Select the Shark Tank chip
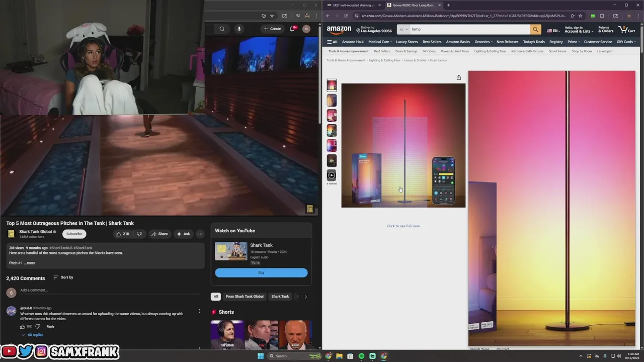 [x=280, y=296]
